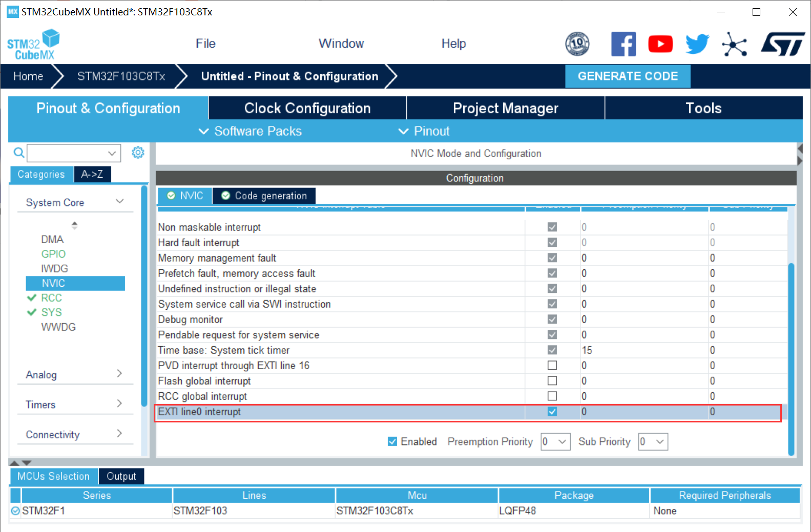Image resolution: width=811 pixels, height=532 pixels.
Task: Switch to Clock Configuration tab
Action: pyautogui.click(x=307, y=108)
